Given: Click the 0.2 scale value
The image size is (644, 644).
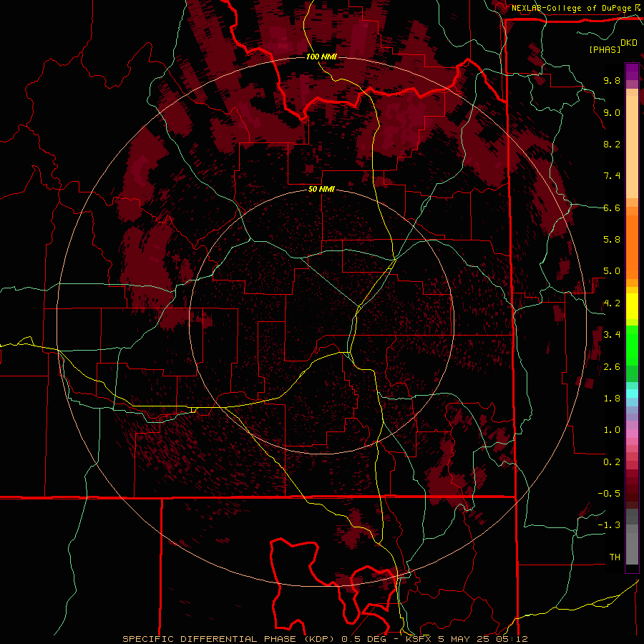Looking at the screenshot, I should pos(612,462).
